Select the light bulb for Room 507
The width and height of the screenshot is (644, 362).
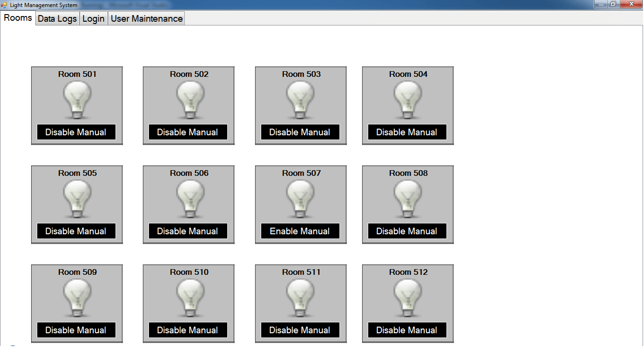click(300, 199)
